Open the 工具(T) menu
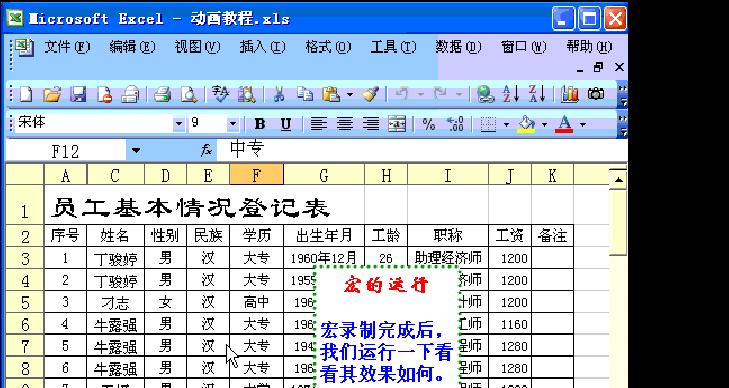Viewport: 729px width, 388px height. pos(393,47)
